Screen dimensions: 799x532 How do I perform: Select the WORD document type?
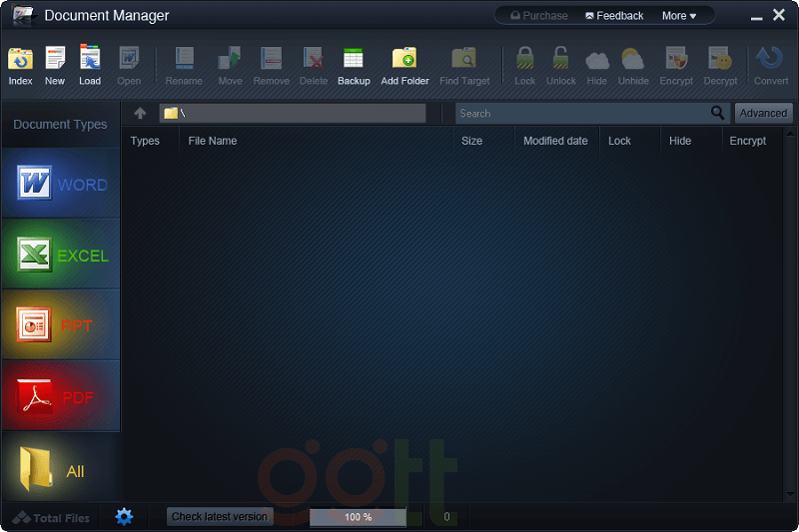60,185
